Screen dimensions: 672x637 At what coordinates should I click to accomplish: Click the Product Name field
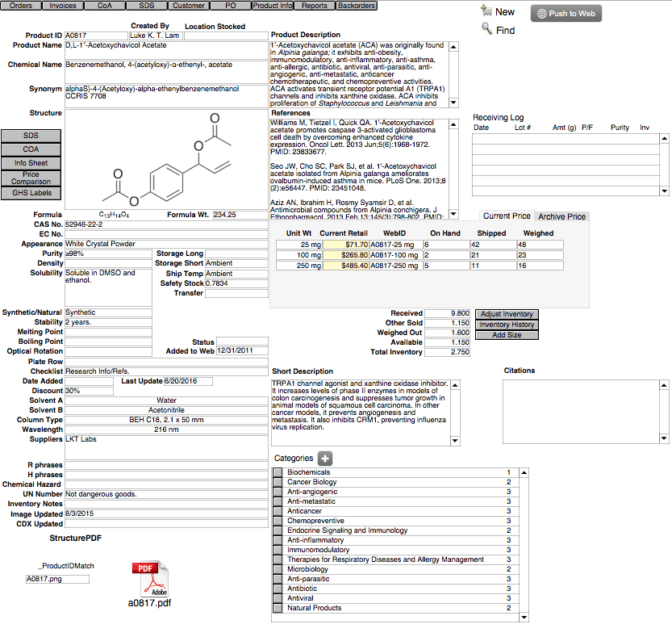(x=166, y=50)
